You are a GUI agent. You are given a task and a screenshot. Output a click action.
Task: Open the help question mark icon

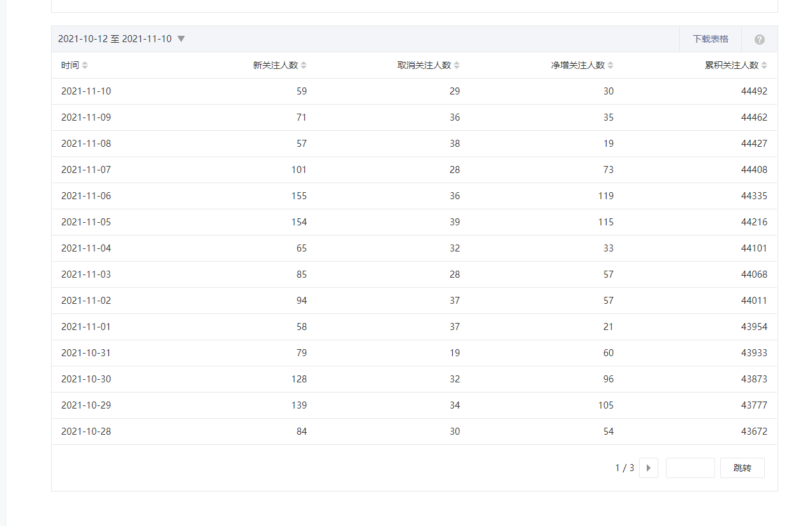[759, 40]
